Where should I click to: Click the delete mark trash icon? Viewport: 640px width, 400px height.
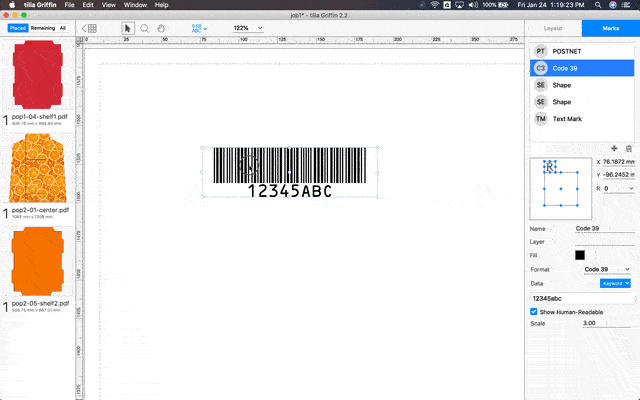point(629,148)
